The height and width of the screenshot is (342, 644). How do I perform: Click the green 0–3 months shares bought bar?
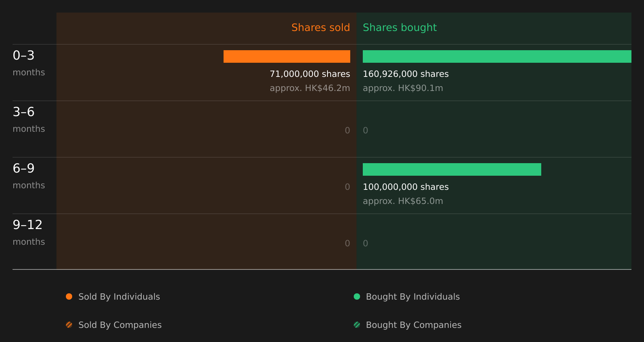[497, 56]
